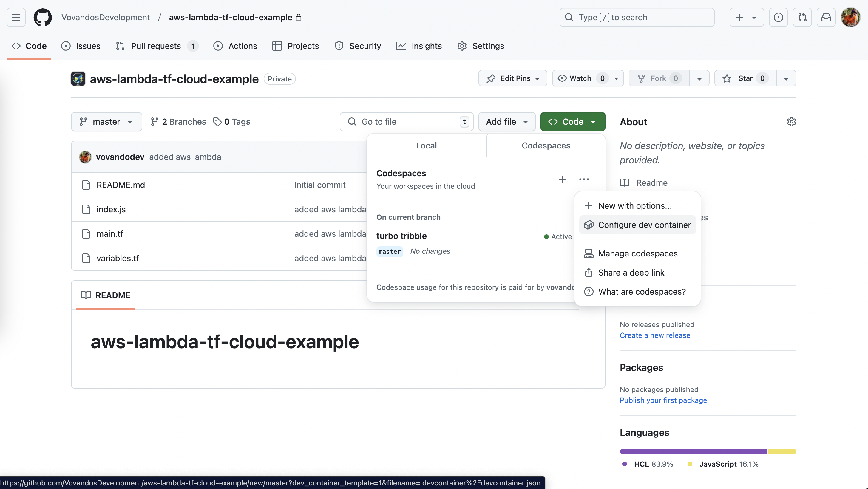
Task: Select Manage codespaces menu entry
Action: point(638,253)
